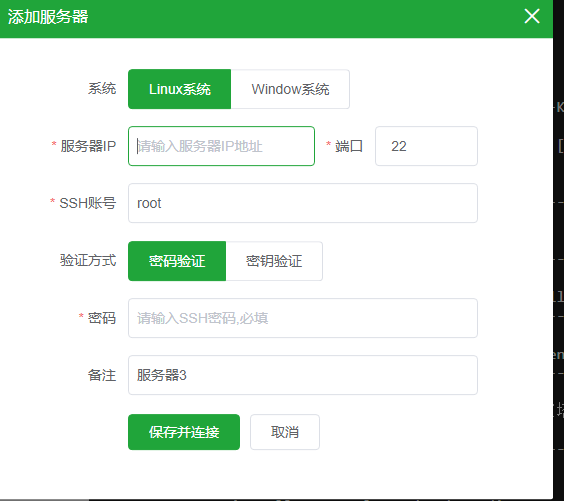Click the 服务器IP address input field
This screenshot has height=501, width=564.
click(221, 146)
